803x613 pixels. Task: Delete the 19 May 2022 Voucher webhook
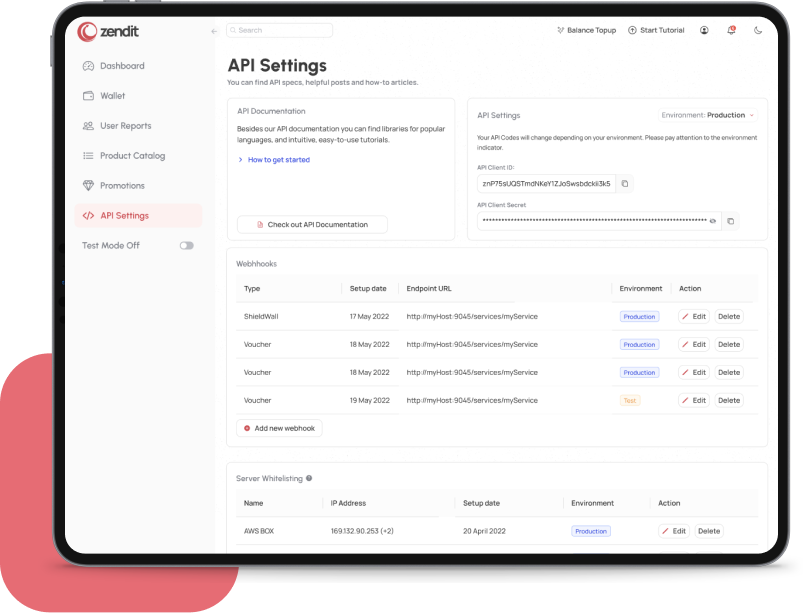pyautogui.click(x=729, y=400)
